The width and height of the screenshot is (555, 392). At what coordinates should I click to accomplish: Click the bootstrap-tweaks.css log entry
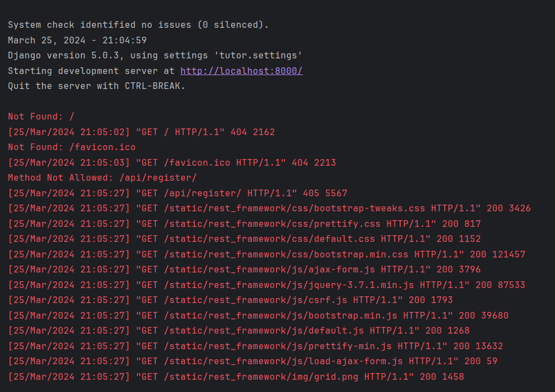click(269, 208)
